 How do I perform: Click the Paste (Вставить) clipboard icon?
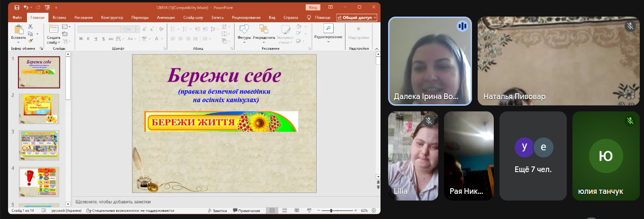[x=18, y=29]
